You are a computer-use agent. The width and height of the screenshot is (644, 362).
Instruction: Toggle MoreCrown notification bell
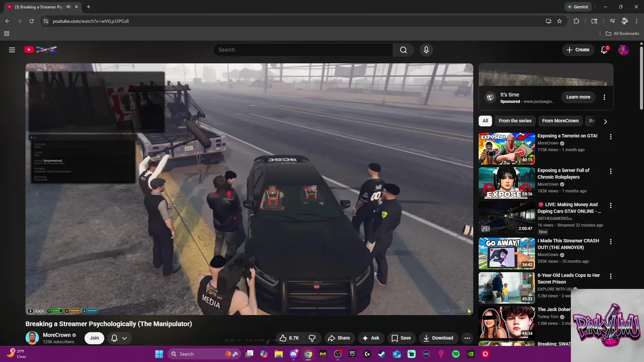[114, 338]
